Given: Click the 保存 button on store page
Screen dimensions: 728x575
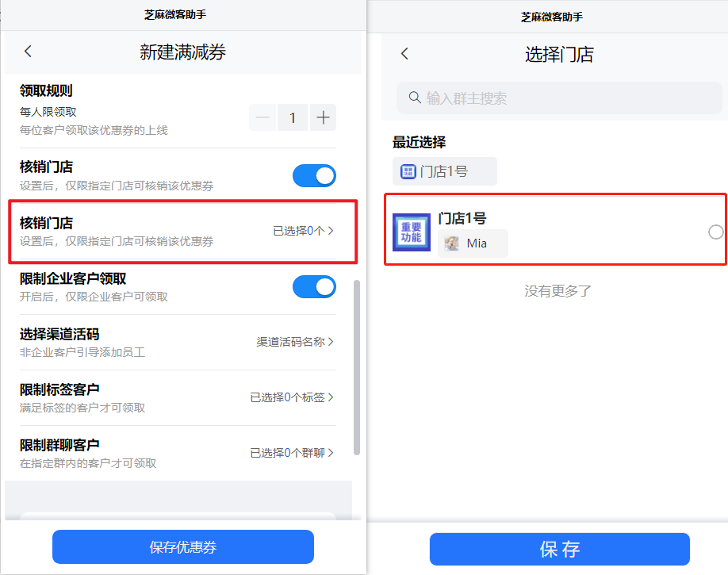Looking at the screenshot, I should 559,549.
